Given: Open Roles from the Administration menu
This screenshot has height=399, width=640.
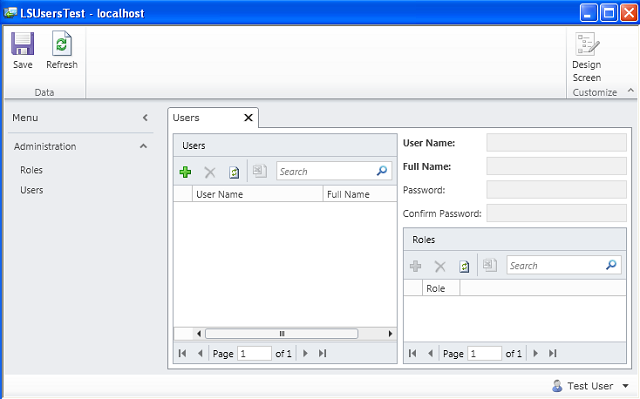Looking at the screenshot, I should (31, 170).
